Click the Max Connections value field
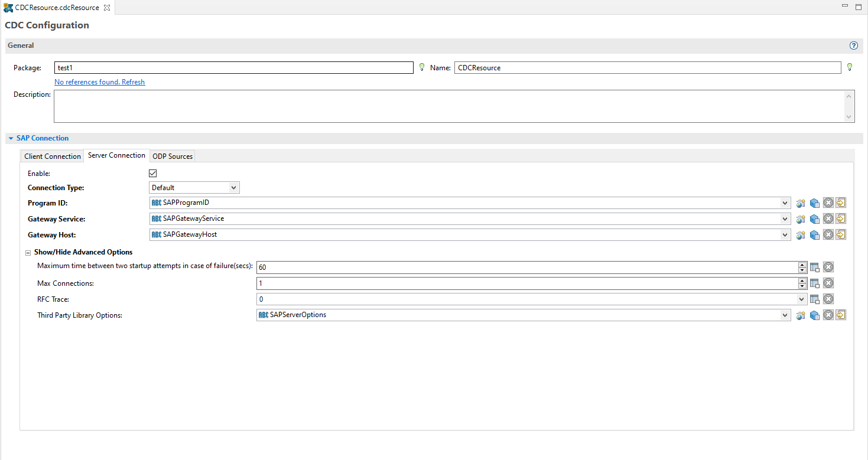 (527, 283)
